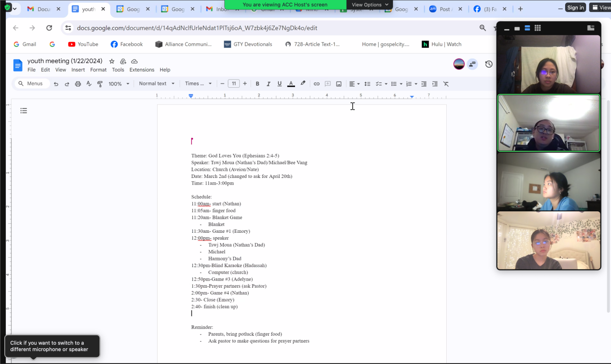Minimize the Zoom video panel
Viewport: 611px width, 364px height.
(x=507, y=29)
